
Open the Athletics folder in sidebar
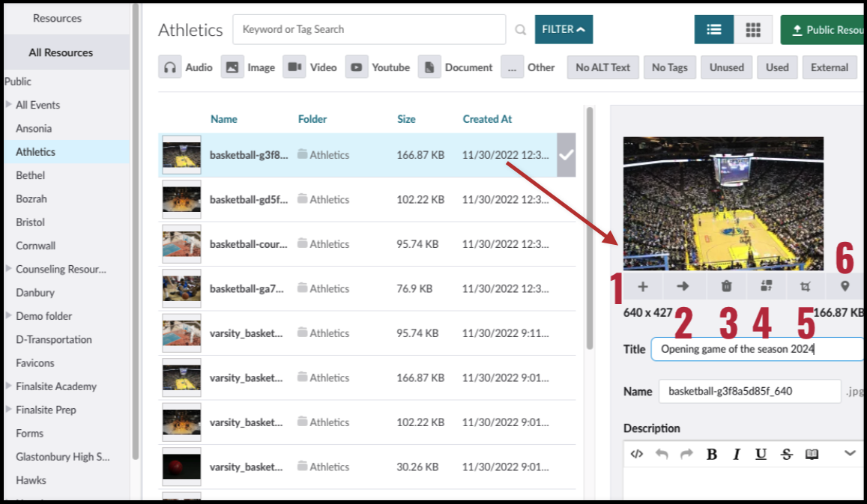[35, 151]
